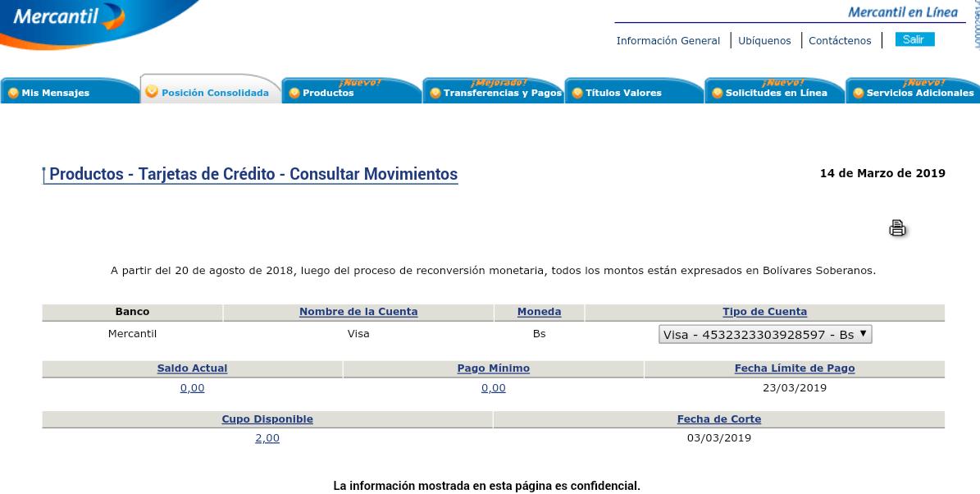
Task: Click the Nombre de la Cuenta header link
Action: point(358,311)
